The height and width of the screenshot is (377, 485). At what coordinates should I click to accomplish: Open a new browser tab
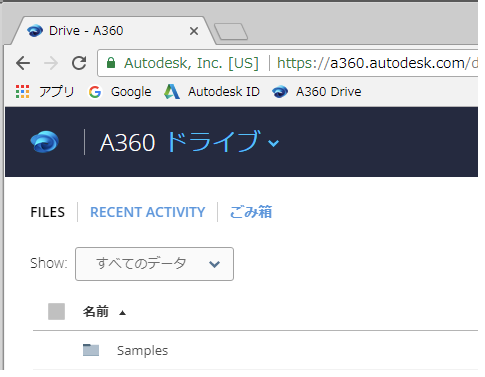[x=231, y=32]
